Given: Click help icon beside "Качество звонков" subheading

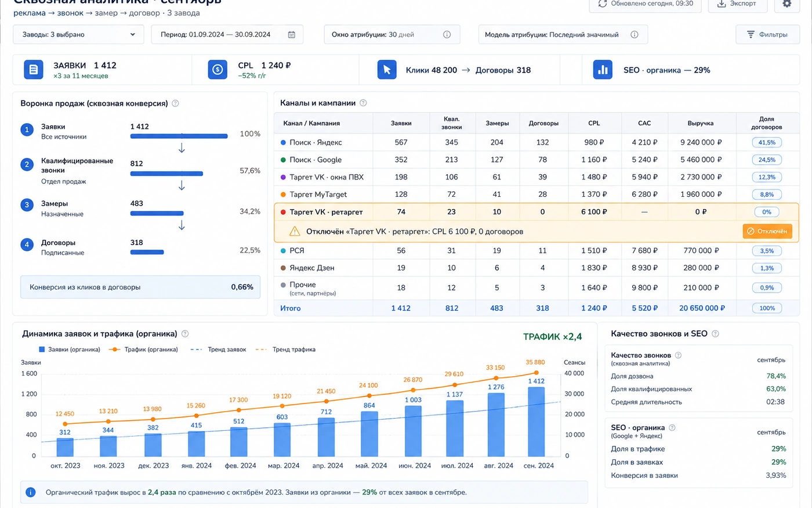Looking at the screenshot, I should point(678,355).
